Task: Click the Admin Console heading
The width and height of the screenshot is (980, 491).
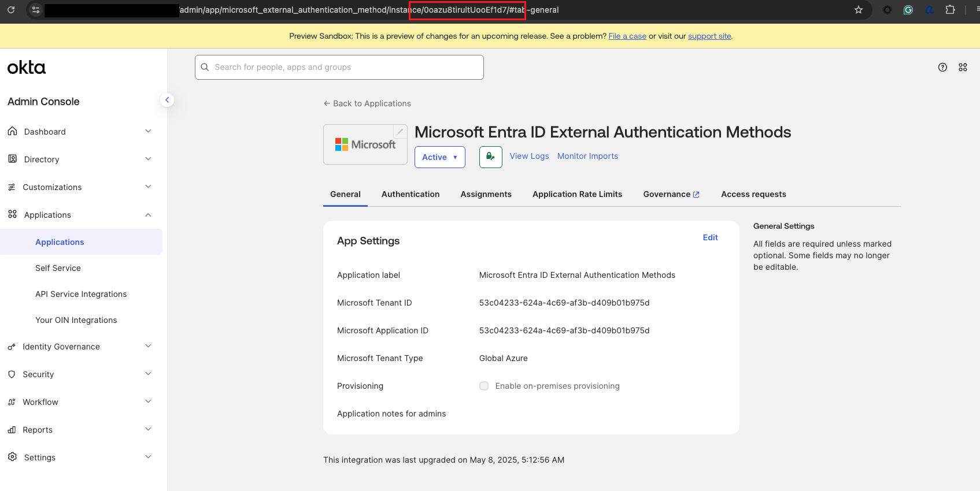Action: (43, 102)
